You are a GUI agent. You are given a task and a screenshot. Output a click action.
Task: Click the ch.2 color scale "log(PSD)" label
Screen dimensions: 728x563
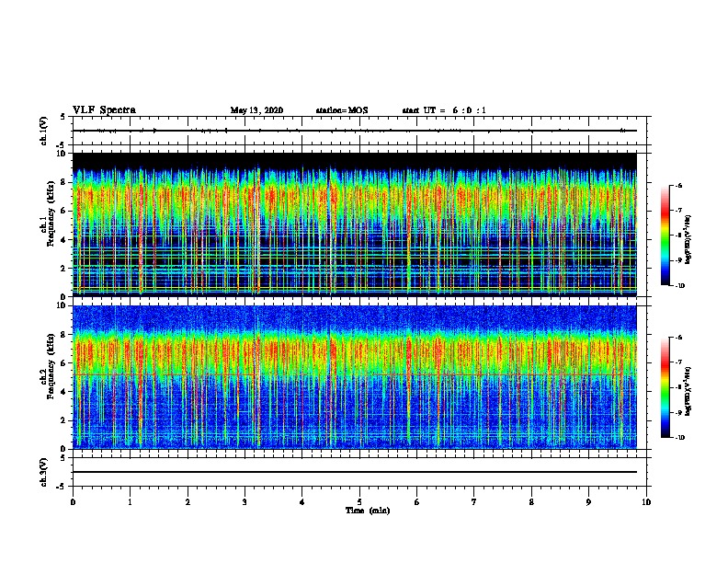pos(688,391)
